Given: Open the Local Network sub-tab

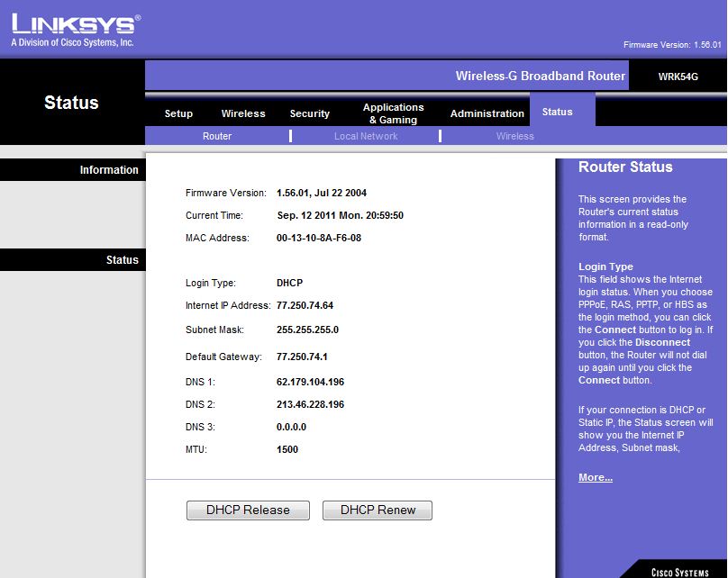Looking at the screenshot, I should click(366, 136).
